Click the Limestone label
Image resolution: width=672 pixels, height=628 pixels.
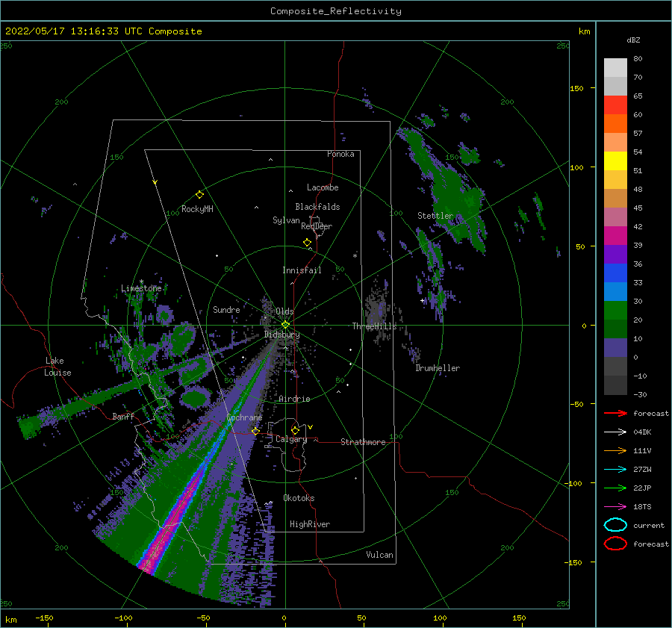[x=141, y=288]
